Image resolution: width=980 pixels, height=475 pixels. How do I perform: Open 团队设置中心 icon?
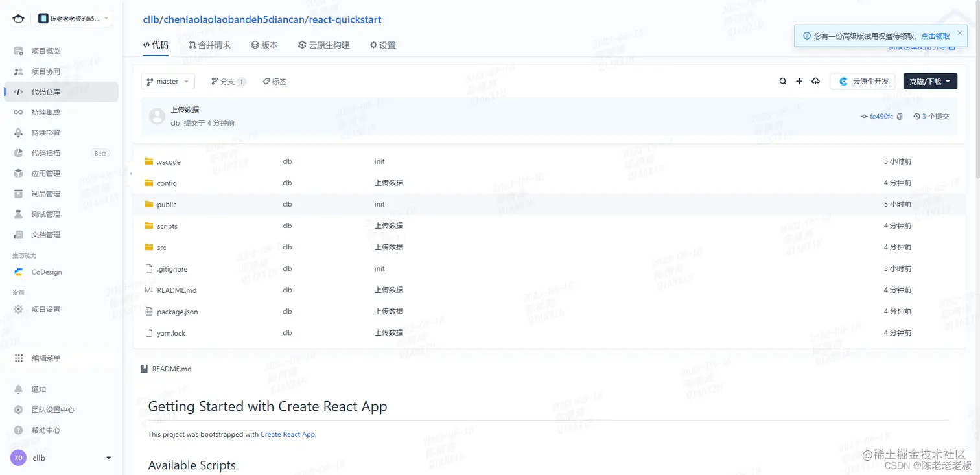(x=19, y=410)
